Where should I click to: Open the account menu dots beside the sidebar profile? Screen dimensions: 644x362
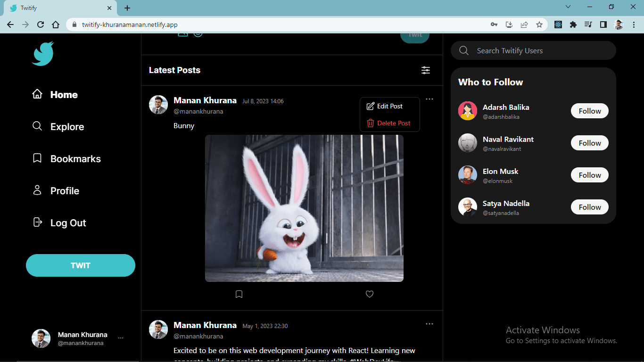click(x=121, y=338)
